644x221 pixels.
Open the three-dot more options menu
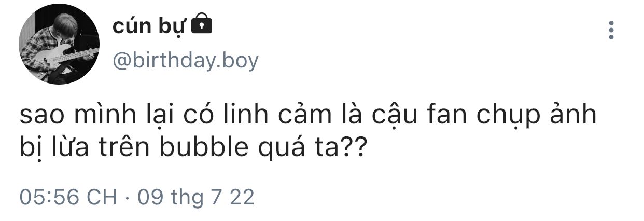click(x=611, y=31)
